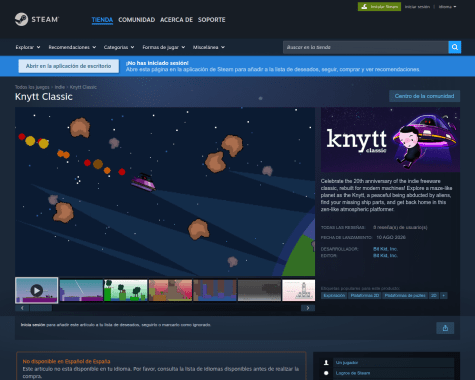Click the Indie breadcrumb link
This screenshot has width=475, height=380.
pos(60,87)
